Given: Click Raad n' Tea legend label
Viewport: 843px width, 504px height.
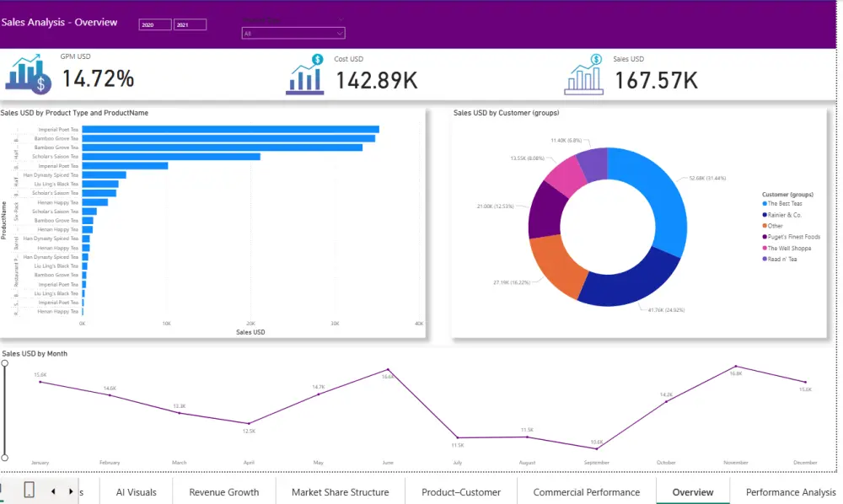Looking at the screenshot, I should pyautogui.click(x=782, y=259).
